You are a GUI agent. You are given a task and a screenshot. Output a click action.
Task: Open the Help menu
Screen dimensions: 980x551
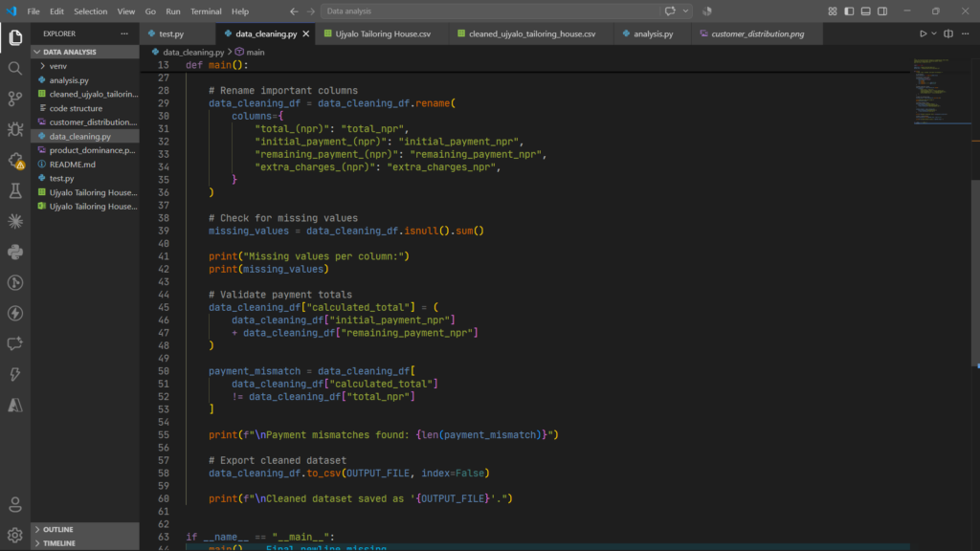click(x=240, y=11)
